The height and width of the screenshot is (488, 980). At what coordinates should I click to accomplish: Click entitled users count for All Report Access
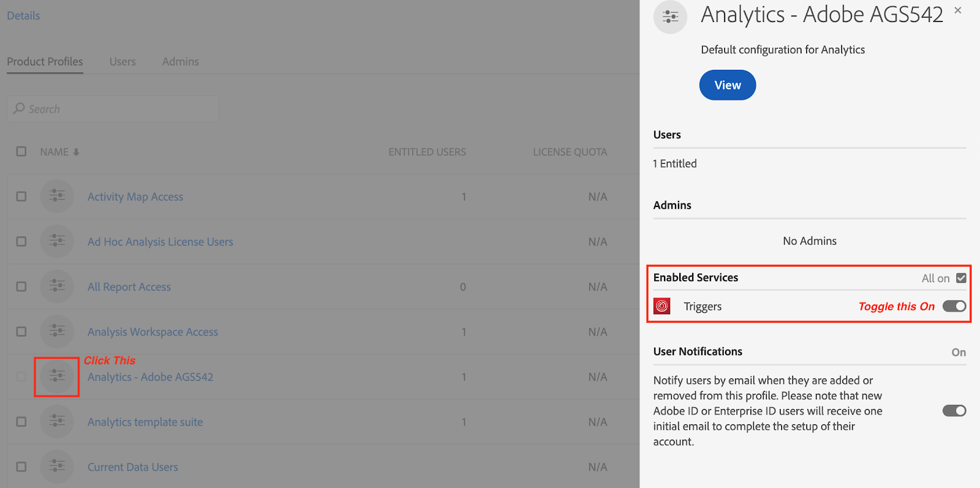pyautogui.click(x=463, y=287)
